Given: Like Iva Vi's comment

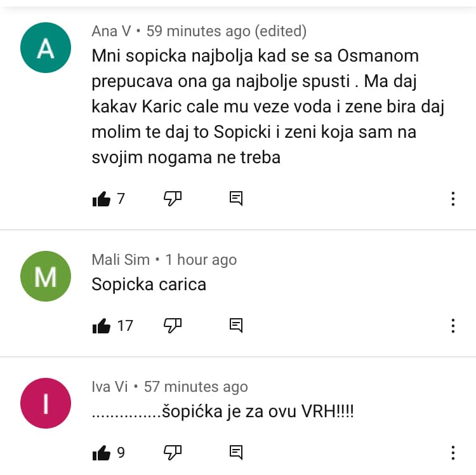Looking at the screenshot, I should (x=102, y=453).
